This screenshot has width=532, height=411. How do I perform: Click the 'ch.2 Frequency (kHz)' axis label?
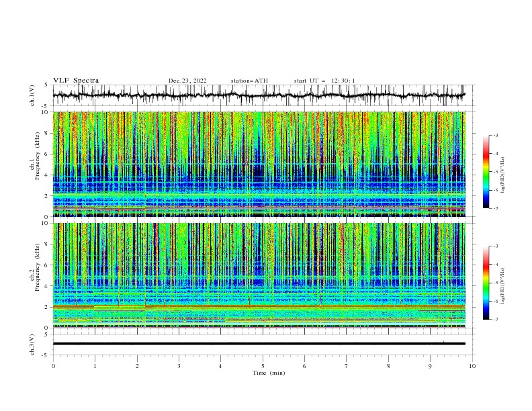click(35, 267)
